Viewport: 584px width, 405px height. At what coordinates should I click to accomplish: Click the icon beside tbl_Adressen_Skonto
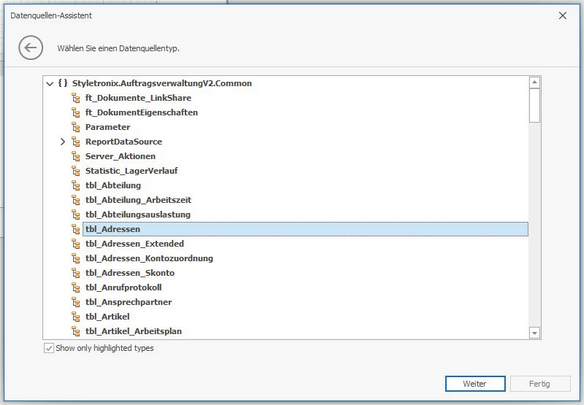(x=76, y=273)
